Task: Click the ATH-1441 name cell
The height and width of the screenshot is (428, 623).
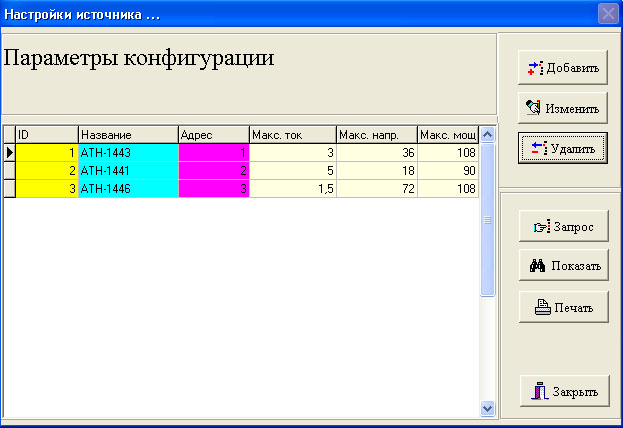Action: pos(128,170)
